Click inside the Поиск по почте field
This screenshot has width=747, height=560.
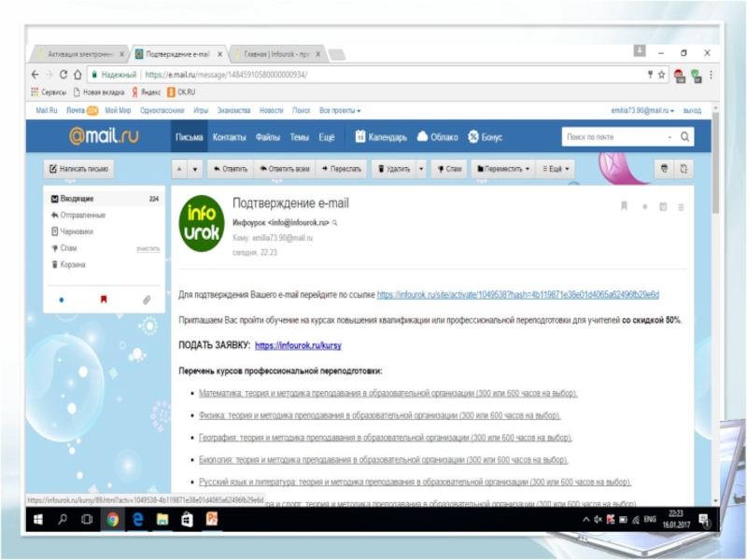pos(614,137)
